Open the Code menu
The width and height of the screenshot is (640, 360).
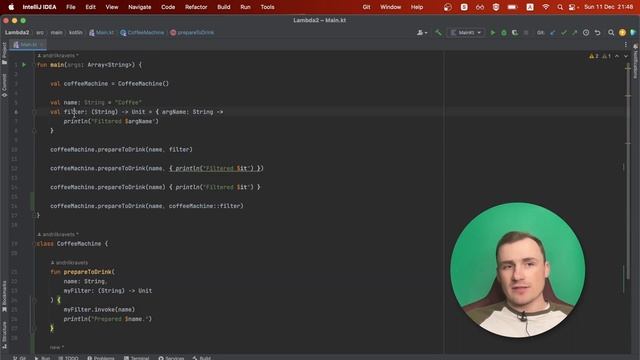[x=168, y=7]
